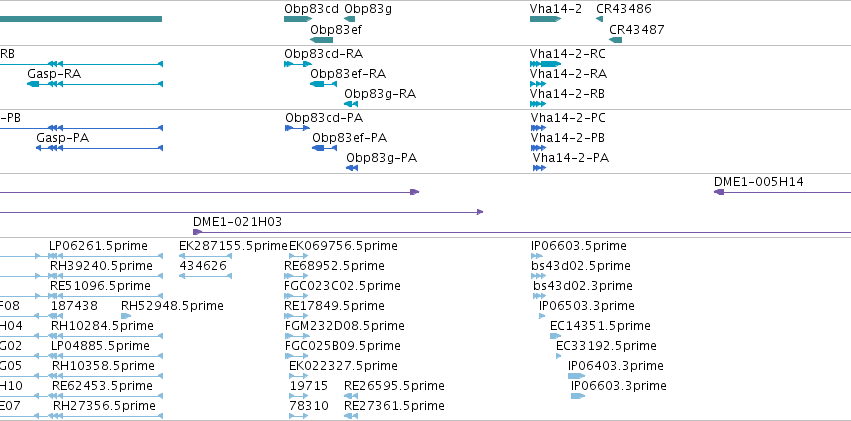Open the Obp83cd-RA transcript label

click(323, 54)
